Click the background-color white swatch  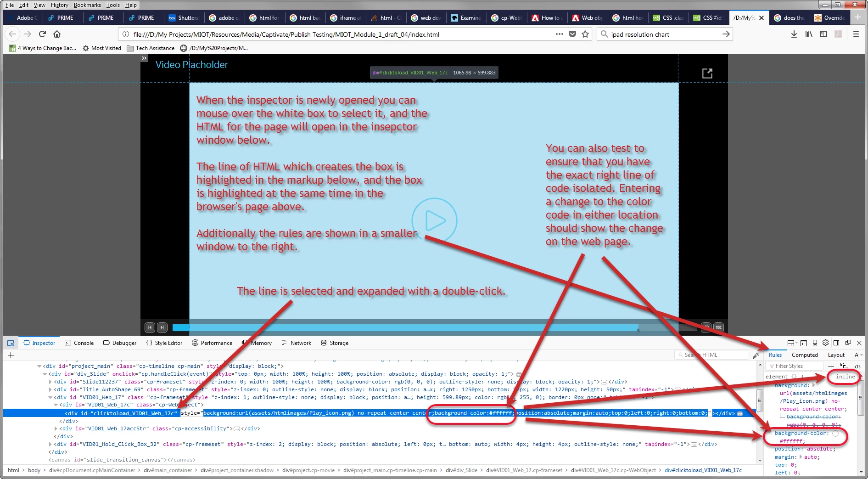[835, 434]
